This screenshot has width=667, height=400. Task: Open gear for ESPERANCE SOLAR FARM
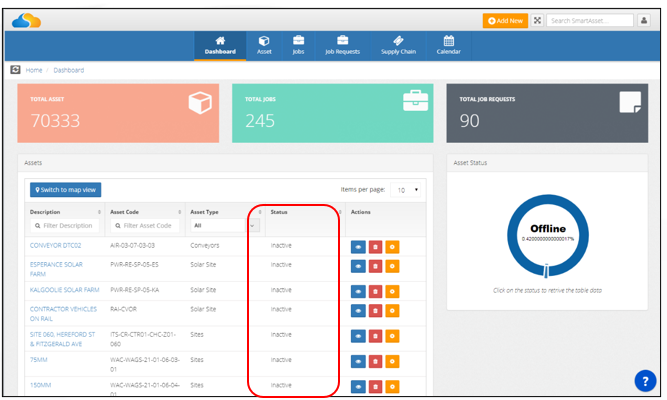click(392, 266)
